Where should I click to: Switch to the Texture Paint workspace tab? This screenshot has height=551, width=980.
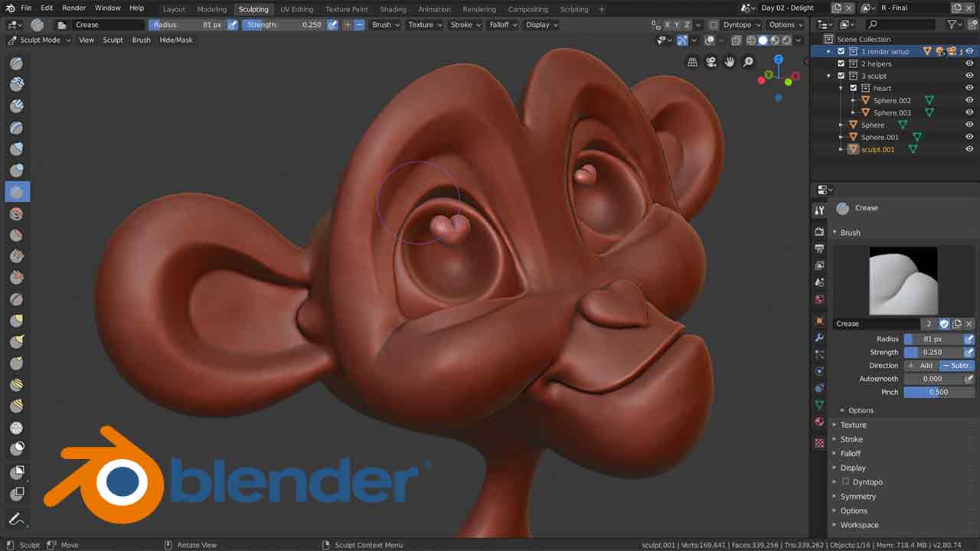348,9
